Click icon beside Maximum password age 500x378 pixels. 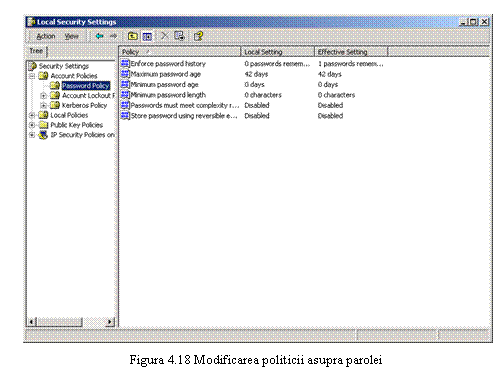click(x=125, y=74)
